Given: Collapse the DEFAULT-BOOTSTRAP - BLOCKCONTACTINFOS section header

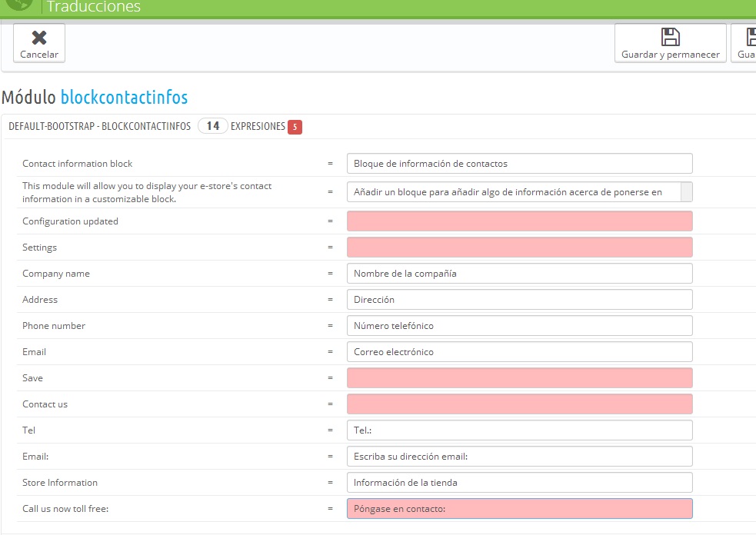Looking at the screenshot, I should (99, 126).
